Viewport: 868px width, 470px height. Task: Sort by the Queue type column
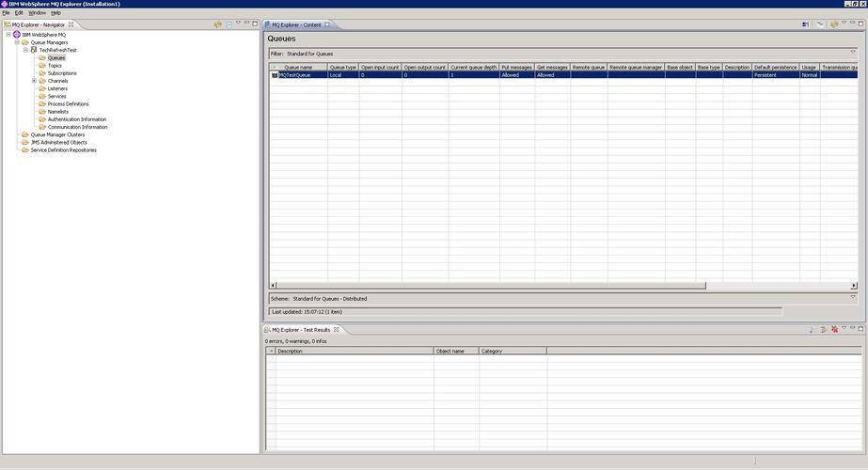(x=343, y=67)
